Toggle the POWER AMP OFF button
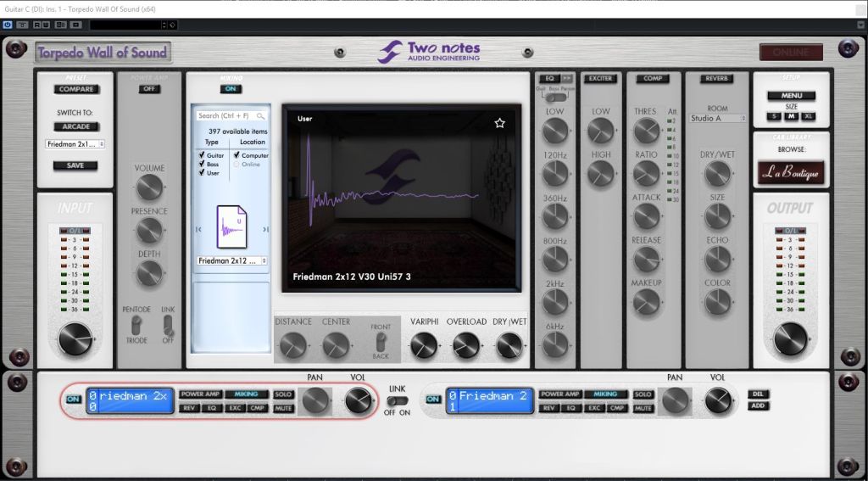Image resolution: width=868 pixels, height=481 pixels. point(149,89)
